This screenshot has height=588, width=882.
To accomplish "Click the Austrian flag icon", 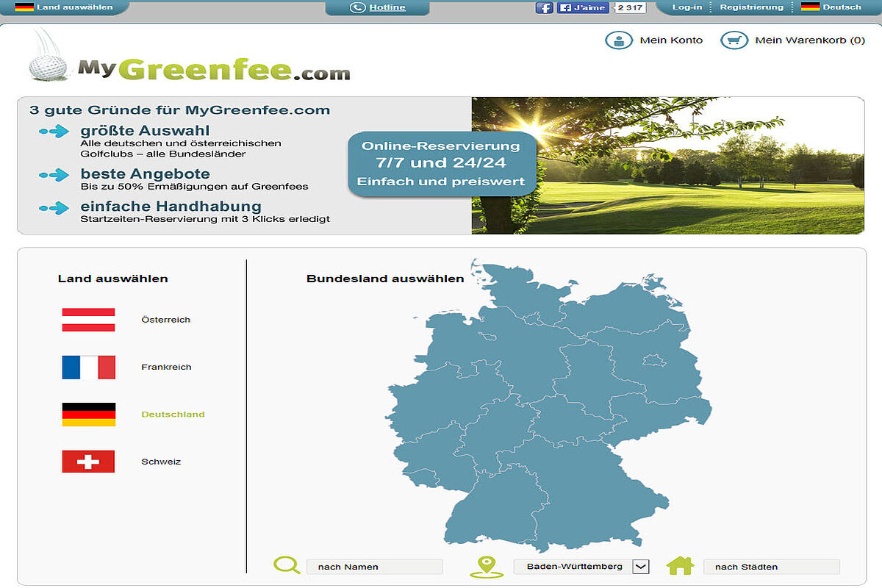I will (x=88, y=320).
